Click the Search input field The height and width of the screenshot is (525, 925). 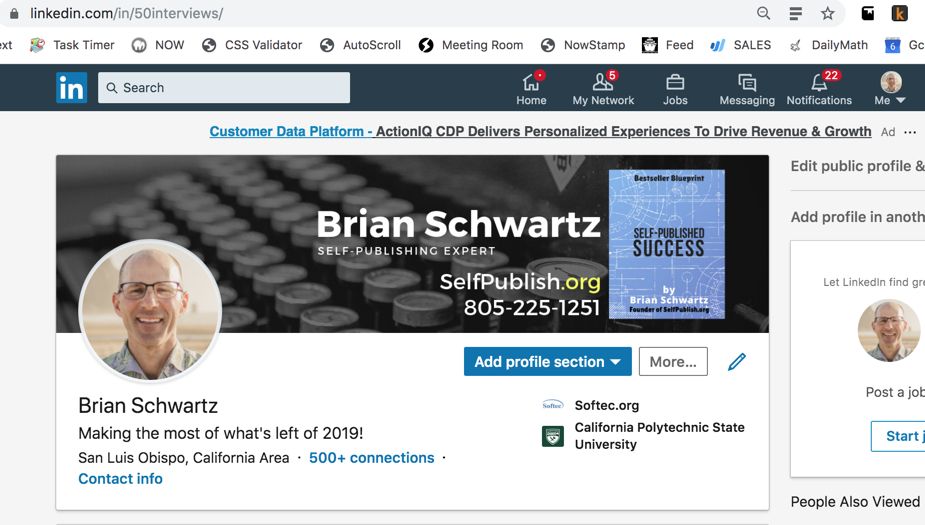[x=224, y=88]
